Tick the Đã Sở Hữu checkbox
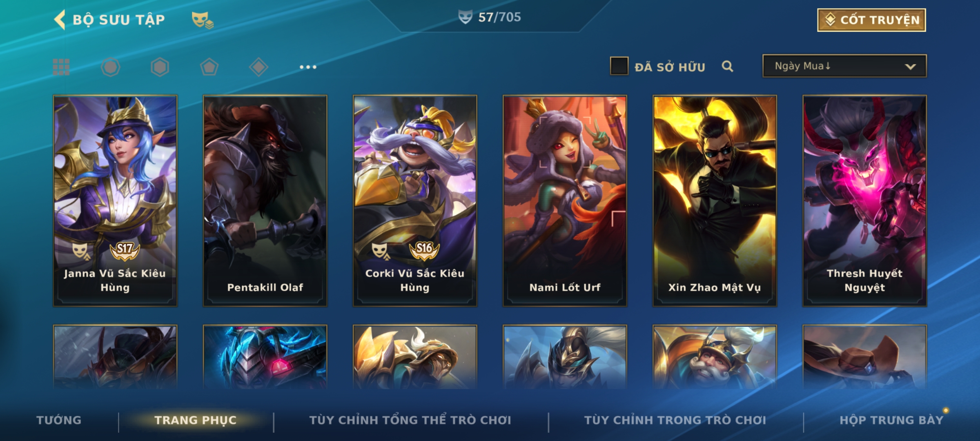Image resolution: width=980 pixels, height=441 pixels. click(619, 66)
